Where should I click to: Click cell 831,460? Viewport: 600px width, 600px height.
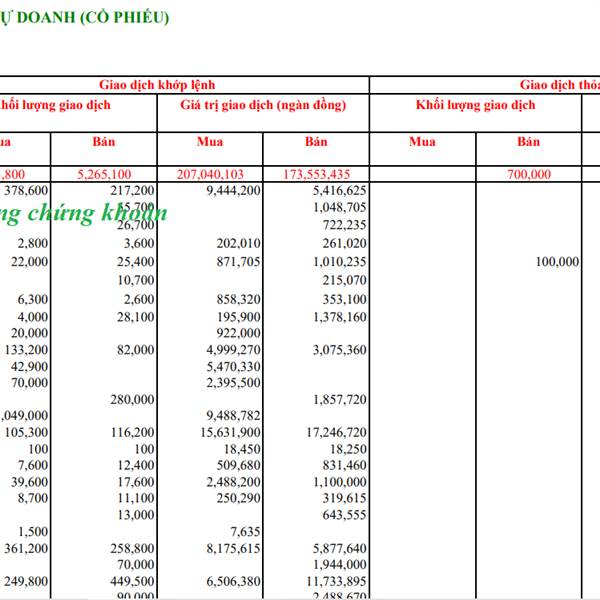point(344,465)
